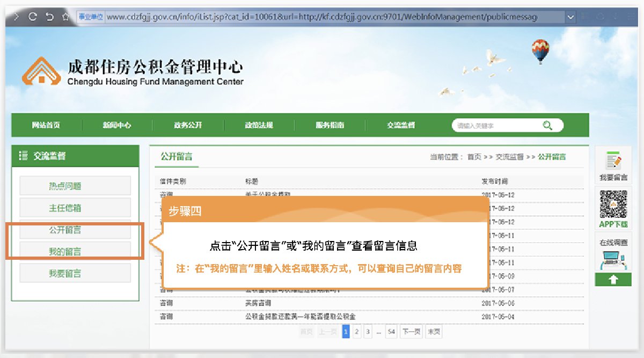644x358 pixels.
Task: Click the keyword search input field
Action: (494, 126)
